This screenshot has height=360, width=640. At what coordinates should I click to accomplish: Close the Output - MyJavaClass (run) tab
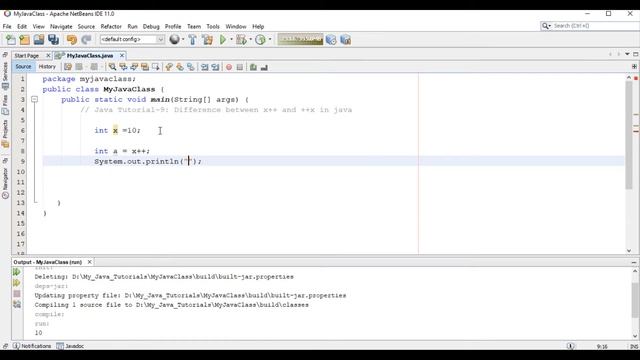(89, 262)
